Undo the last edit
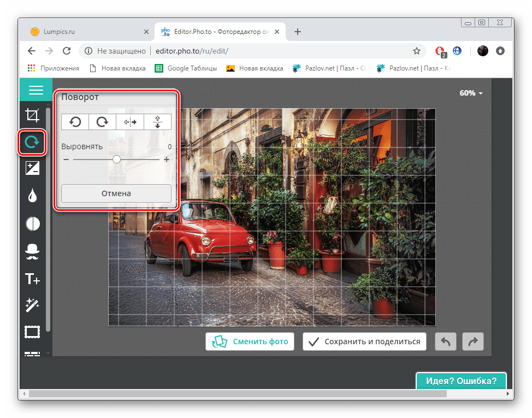 point(446,342)
